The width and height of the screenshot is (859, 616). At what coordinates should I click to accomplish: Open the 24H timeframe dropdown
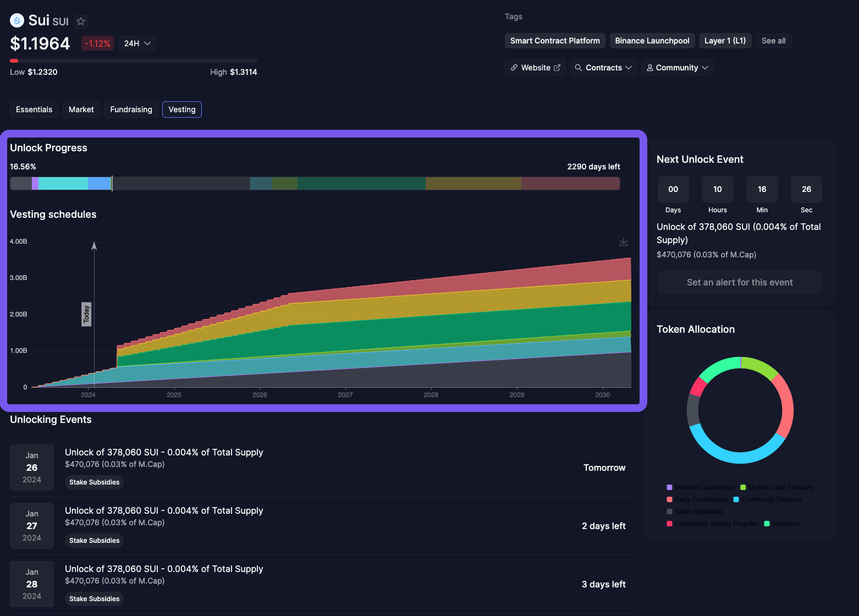(x=137, y=43)
